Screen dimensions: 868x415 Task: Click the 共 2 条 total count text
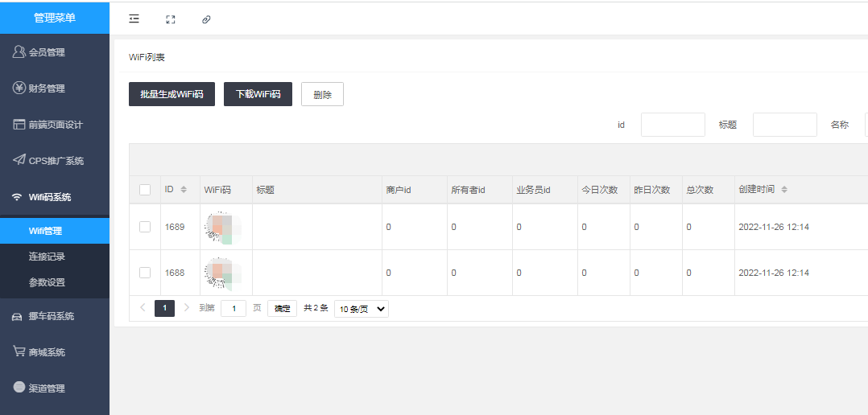click(316, 308)
